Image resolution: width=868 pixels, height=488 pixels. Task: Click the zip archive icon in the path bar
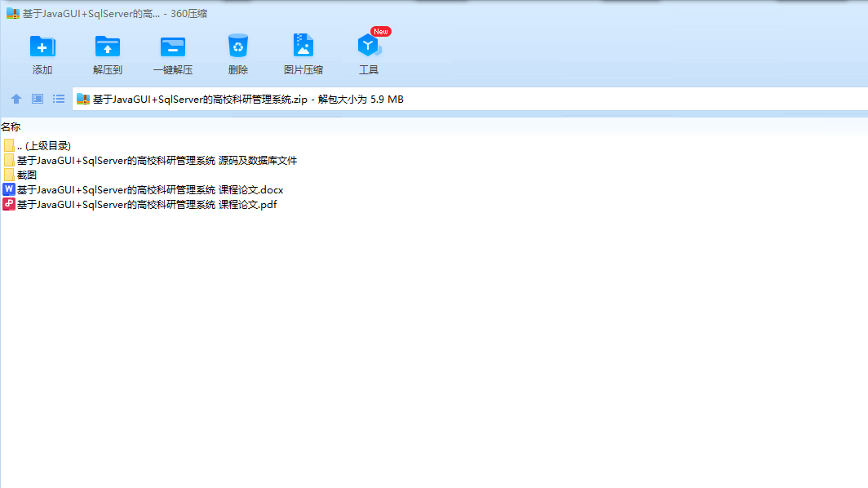(x=83, y=100)
